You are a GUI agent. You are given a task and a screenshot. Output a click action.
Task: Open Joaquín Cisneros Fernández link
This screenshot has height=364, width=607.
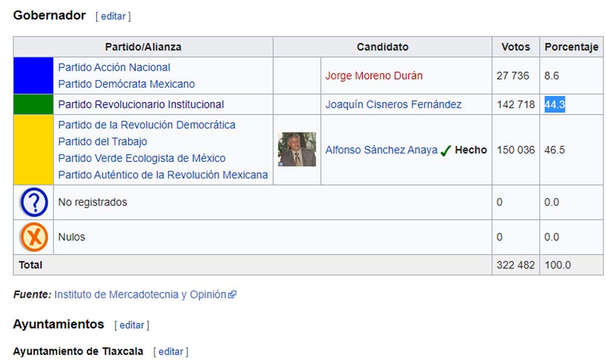click(x=393, y=104)
